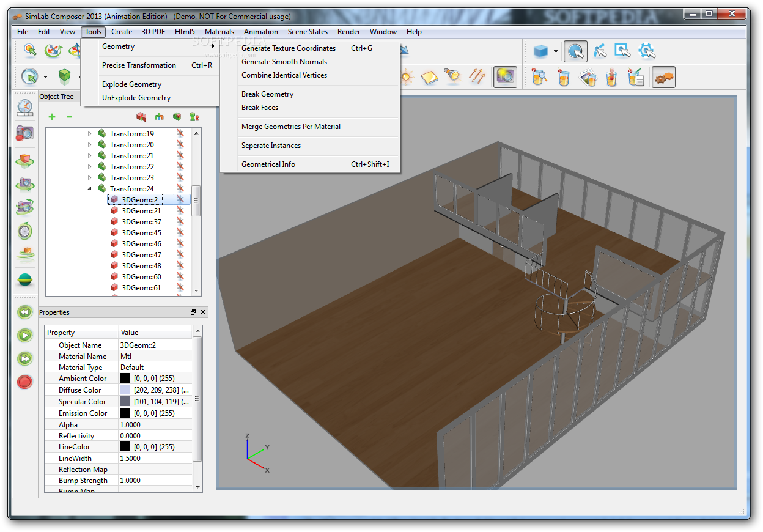Click the clock ruler icon in left sidebar
Screen dimensions: 763x532
click(25, 108)
